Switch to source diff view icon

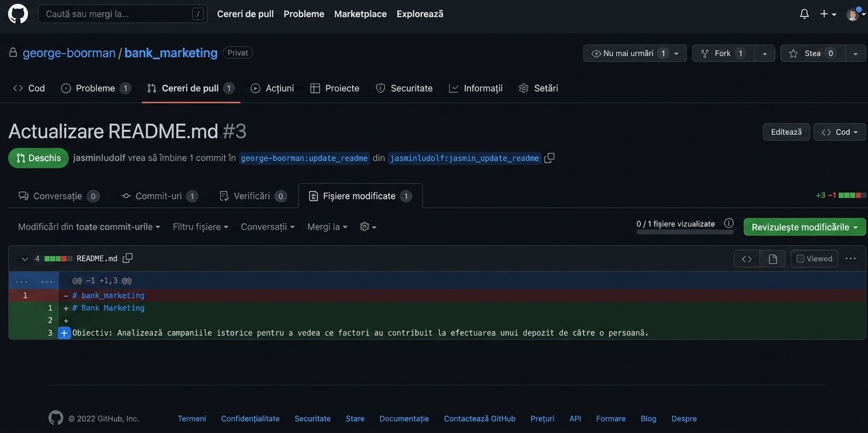tap(747, 259)
